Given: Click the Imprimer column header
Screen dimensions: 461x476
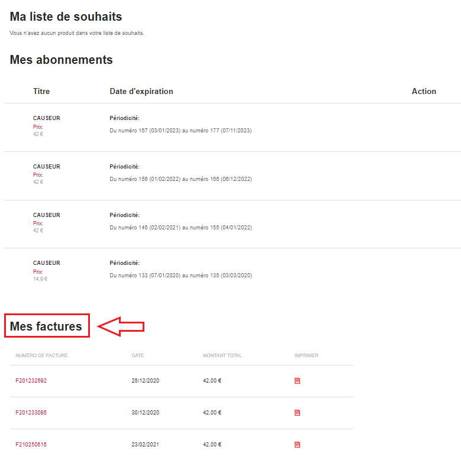Looking at the screenshot, I should pos(306,356).
